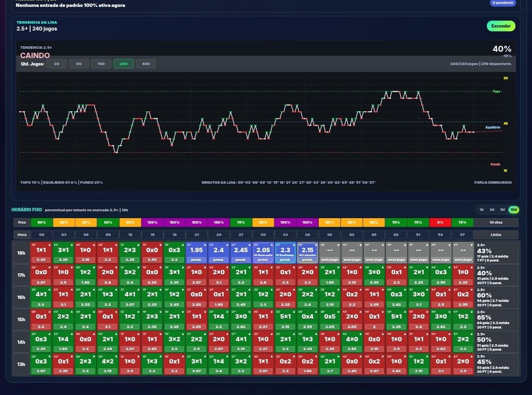Set Qtd. Jogos to 20
The height and width of the screenshot is (395, 532).
coord(56,64)
